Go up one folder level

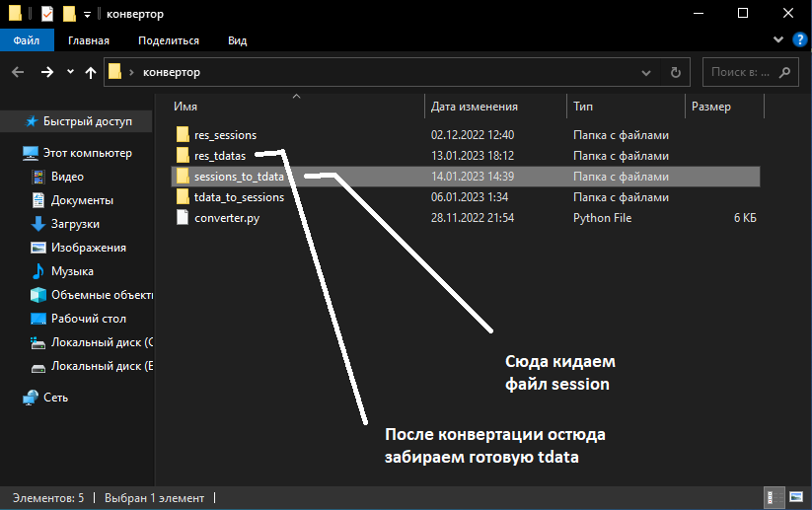tap(91, 72)
